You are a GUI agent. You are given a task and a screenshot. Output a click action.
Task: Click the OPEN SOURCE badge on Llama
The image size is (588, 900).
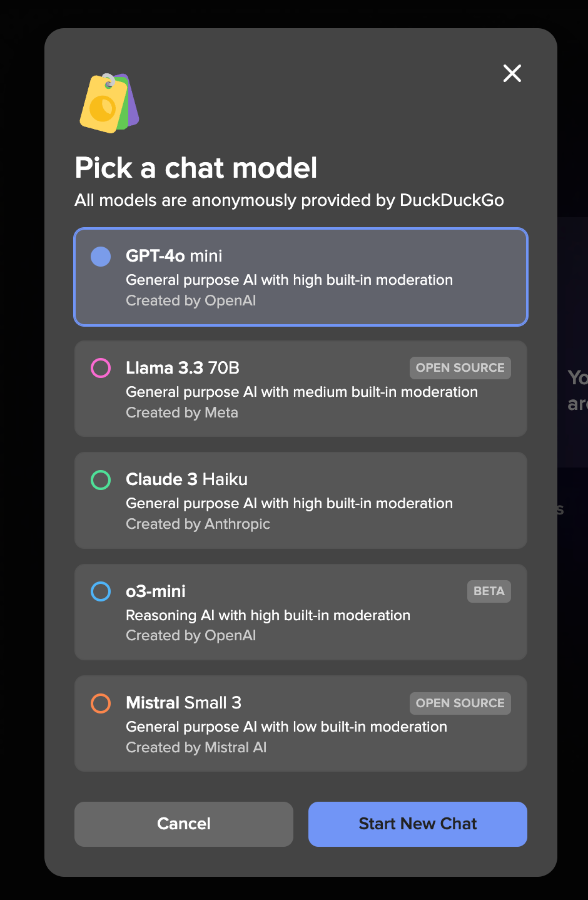[460, 368]
